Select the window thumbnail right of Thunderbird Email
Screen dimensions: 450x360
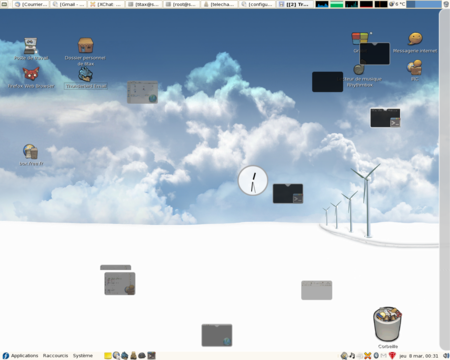143,92
